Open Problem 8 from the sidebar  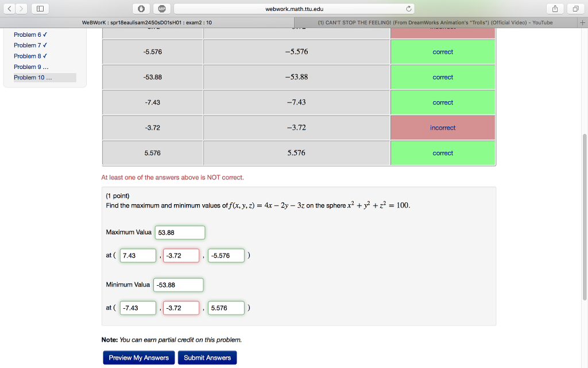click(x=30, y=56)
